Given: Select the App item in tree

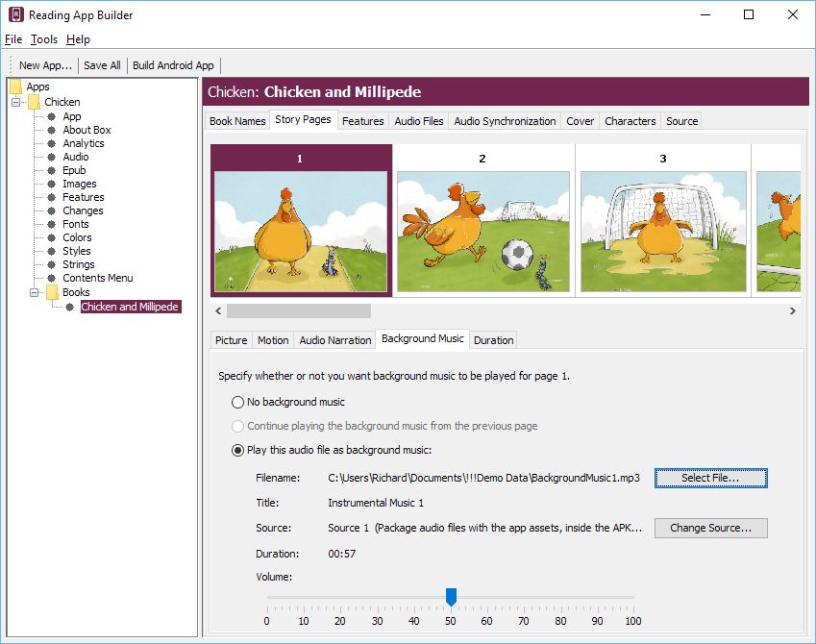Looking at the screenshot, I should point(72,116).
